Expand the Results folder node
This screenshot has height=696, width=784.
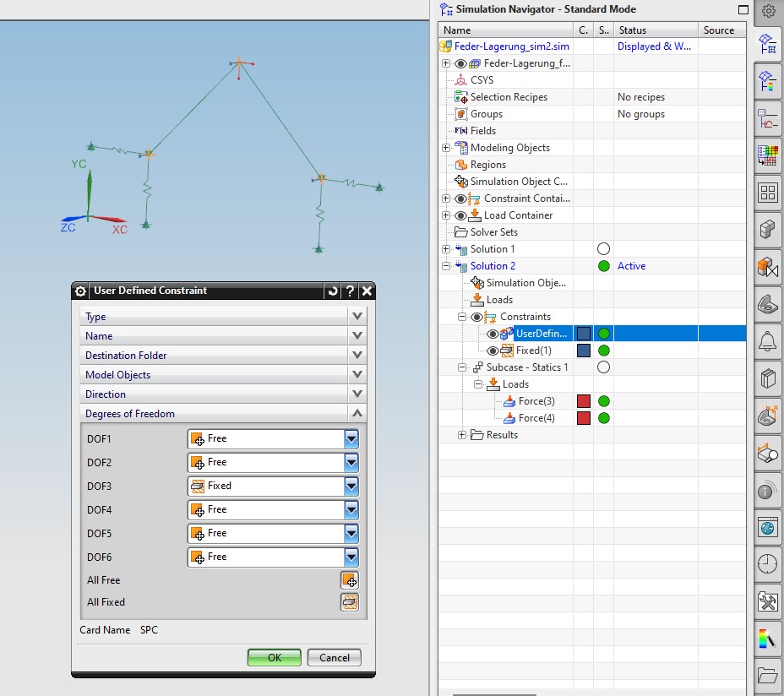pos(461,435)
